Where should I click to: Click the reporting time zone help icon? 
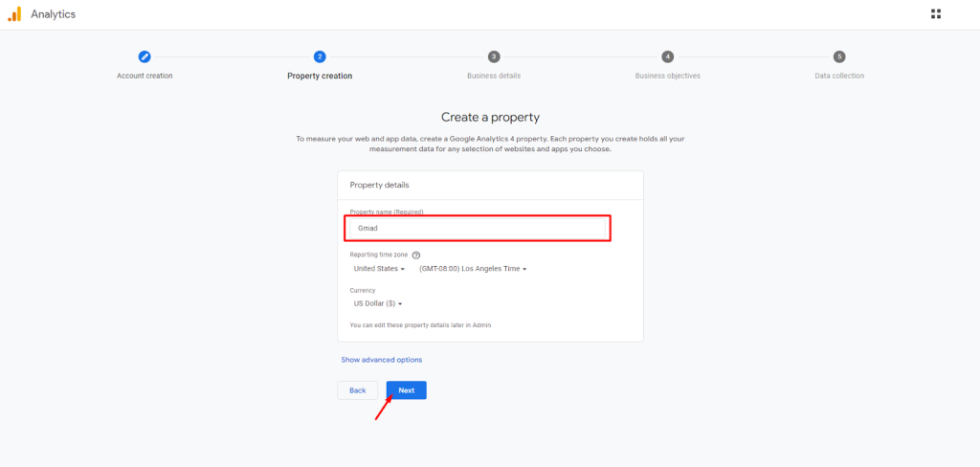(x=416, y=256)
